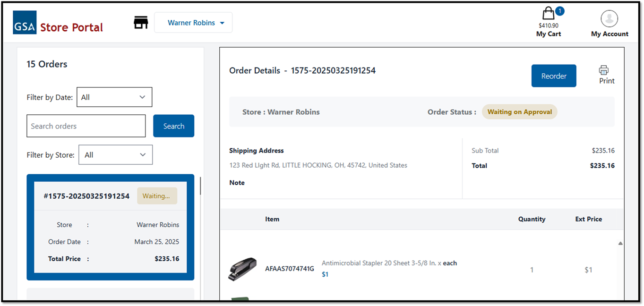Click the AFAAS7074741G item number
Viewport: 644px width, 306px height.
coord(290,269)
